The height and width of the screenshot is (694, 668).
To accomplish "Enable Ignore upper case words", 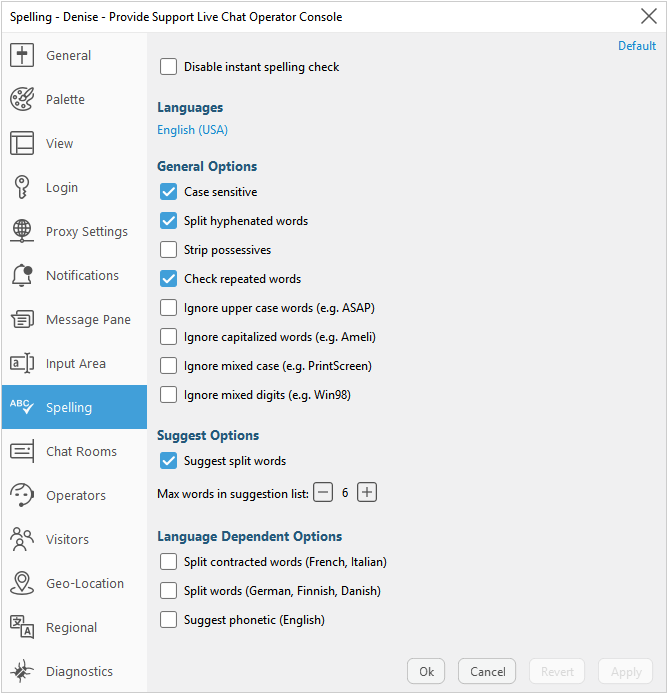I will click(x=168, y=308).
